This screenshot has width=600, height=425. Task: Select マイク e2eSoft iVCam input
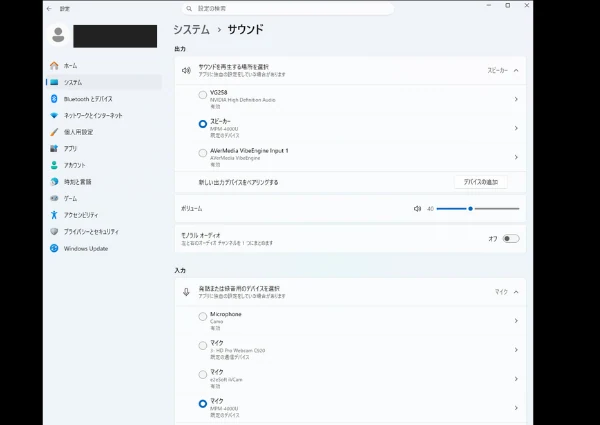(x=203, y=375)
